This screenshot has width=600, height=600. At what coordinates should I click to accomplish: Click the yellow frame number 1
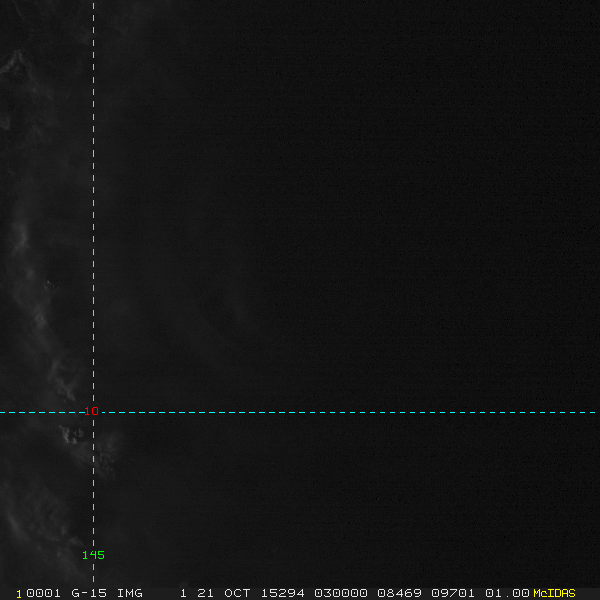click(x=19, y=594)
